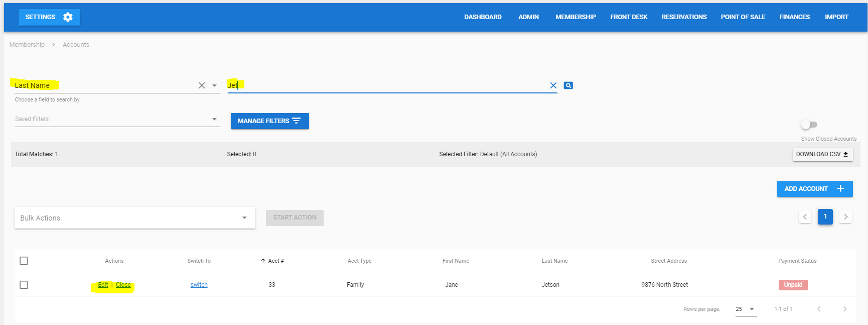
Task: Click the Acct Type column header
Action: 359,261
